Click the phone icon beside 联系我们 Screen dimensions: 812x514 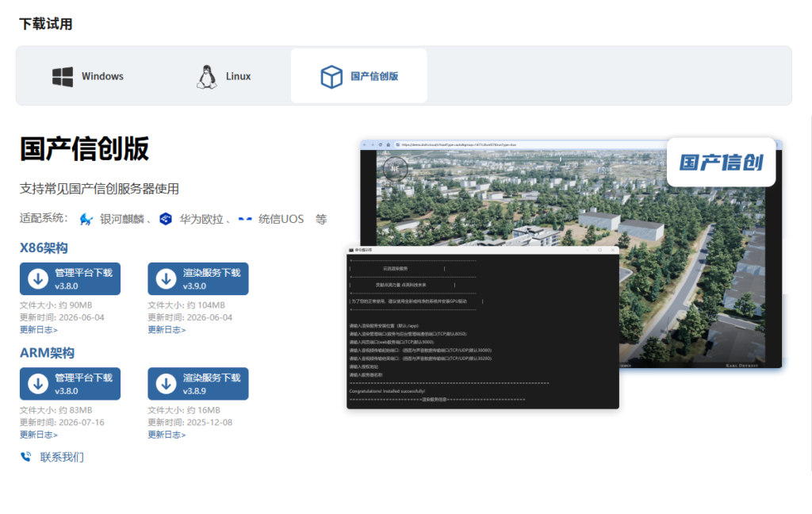pyautogui.click(x=26, y=456)
